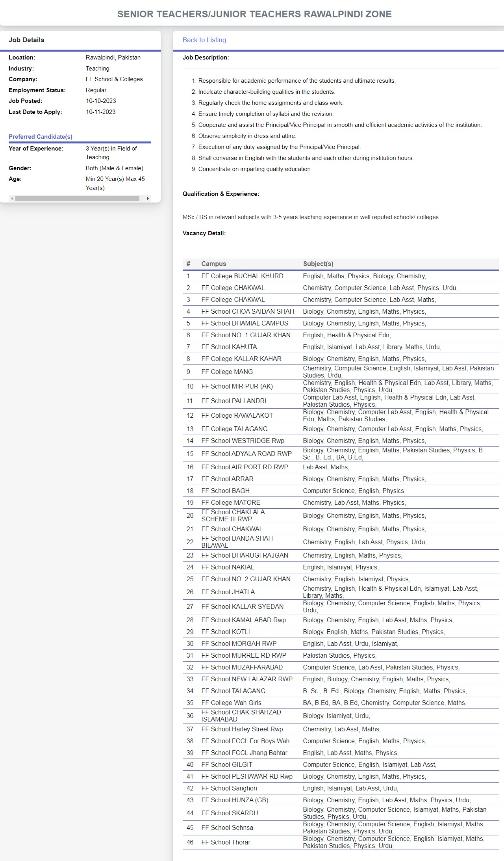Click the Vacancy Detail heading

click(x=204, y=233)
